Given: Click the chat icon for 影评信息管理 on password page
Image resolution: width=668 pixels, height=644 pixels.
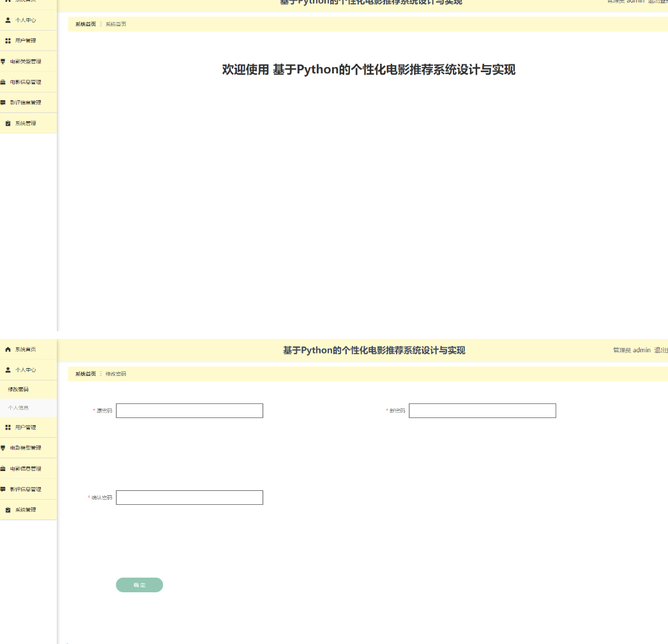Looking at the screenshot, I should coord(3,489).
